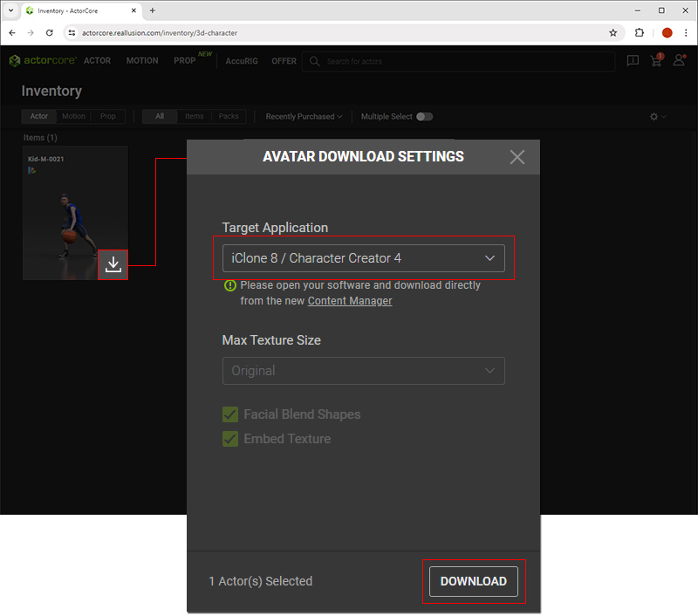Select the Inventory - ActorCore browser tab

81,10
